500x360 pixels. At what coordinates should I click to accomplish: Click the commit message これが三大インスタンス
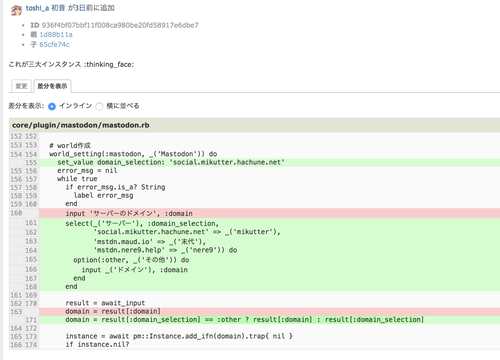coord(71,64)
